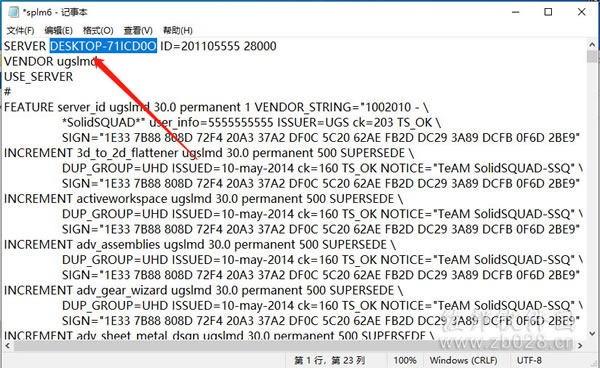This screenshot has height=368, width=600.
Task: Click the Windows (CRLF) status entry
Action: 463,360
